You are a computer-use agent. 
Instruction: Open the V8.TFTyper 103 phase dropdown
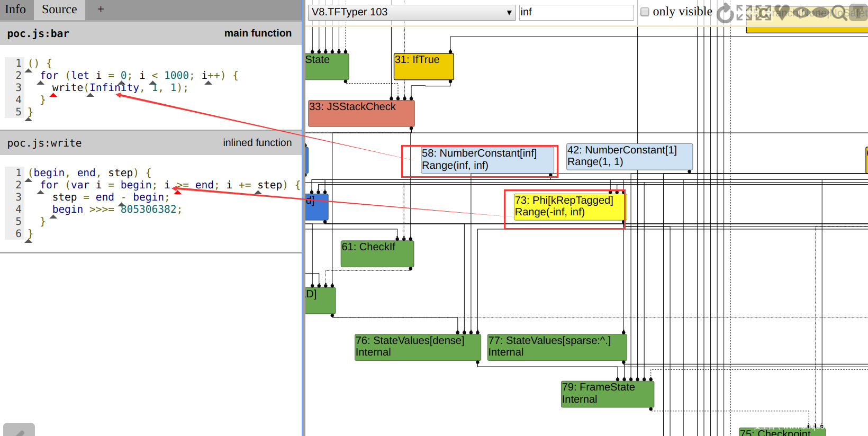[411, 12]
